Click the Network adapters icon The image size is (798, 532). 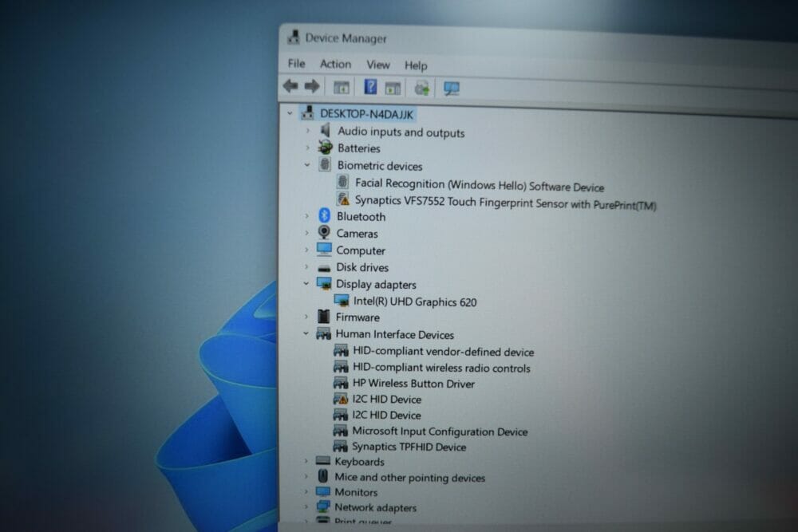tap(322, 506)
